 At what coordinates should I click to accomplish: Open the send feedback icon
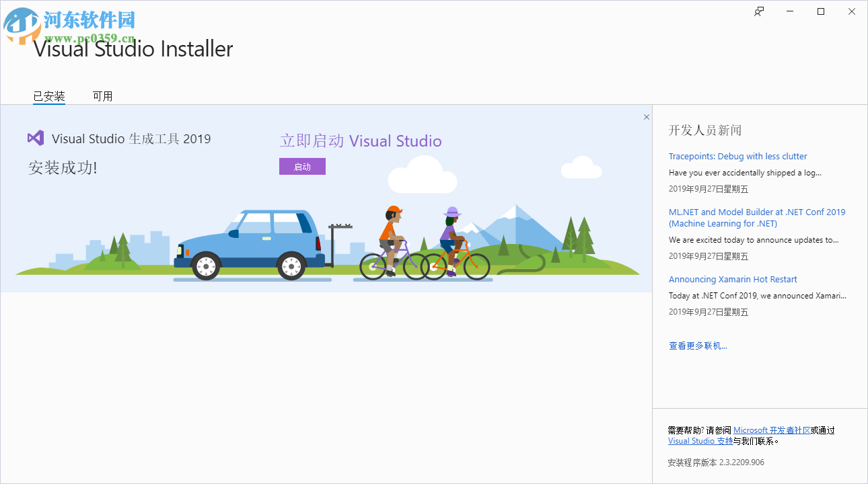pos(758,11)
